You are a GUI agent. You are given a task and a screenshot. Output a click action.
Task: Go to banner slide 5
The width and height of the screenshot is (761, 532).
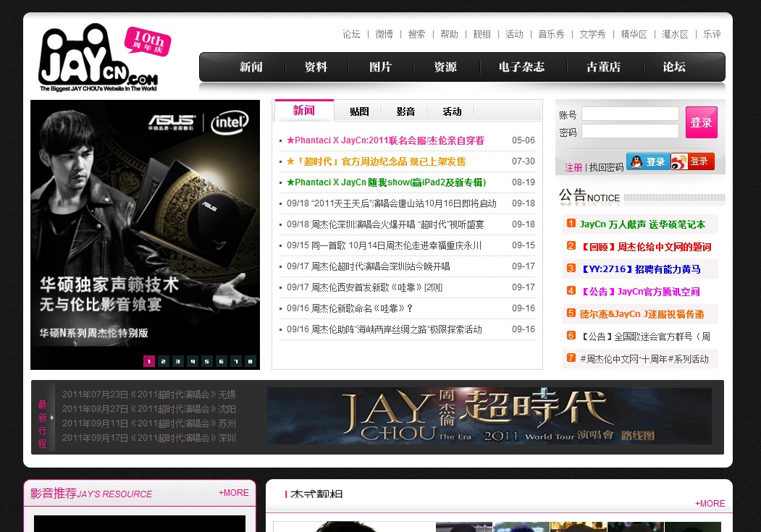pos(207,361)
